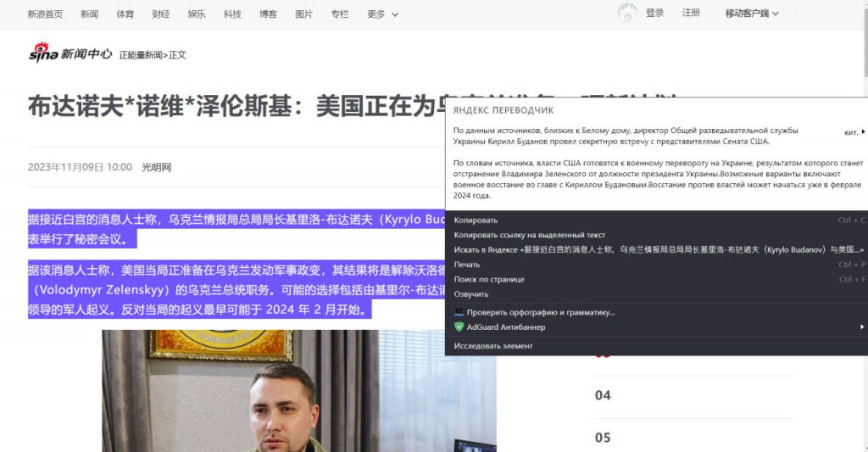Viewport: 868px width, 452px height.
Task: Open the 新浪首页 home link
Action: pos(45,14)
